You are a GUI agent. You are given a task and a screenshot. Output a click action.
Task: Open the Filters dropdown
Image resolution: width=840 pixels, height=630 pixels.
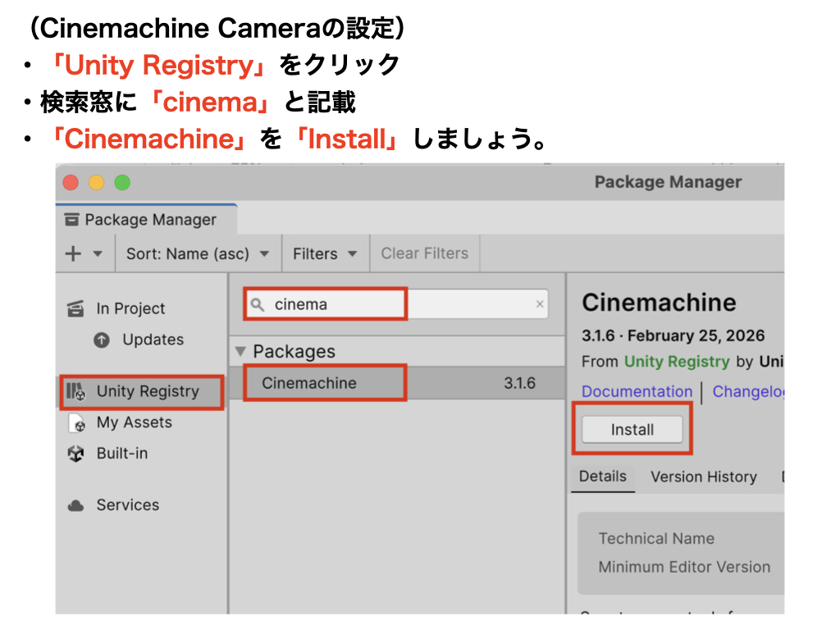[x=325, y=254]
